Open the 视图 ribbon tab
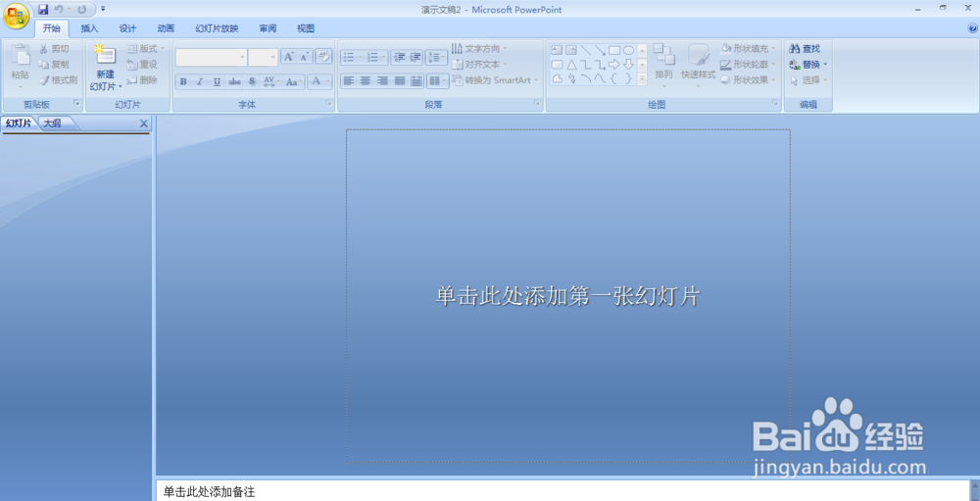980x501 pixels. 306,28
